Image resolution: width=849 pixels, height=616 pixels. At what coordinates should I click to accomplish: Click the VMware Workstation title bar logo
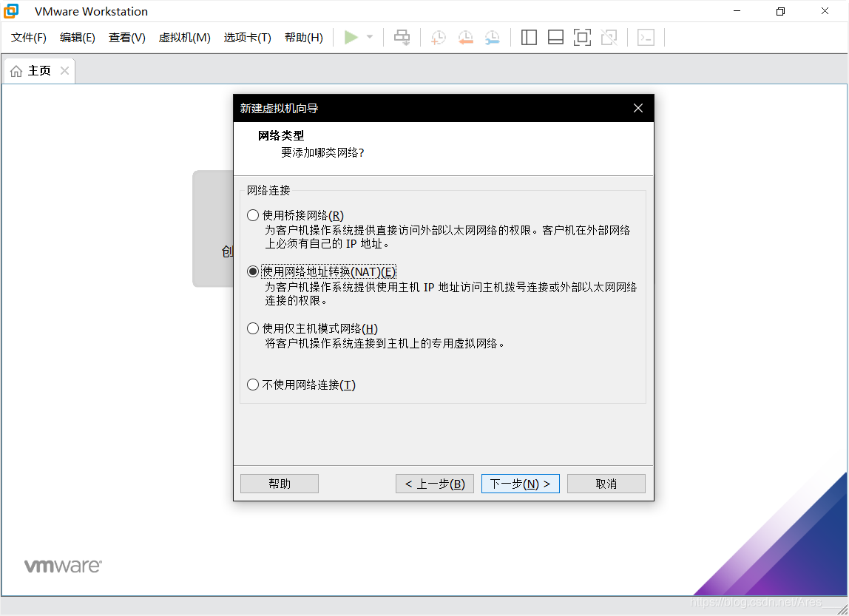click(x=11, y=11)
